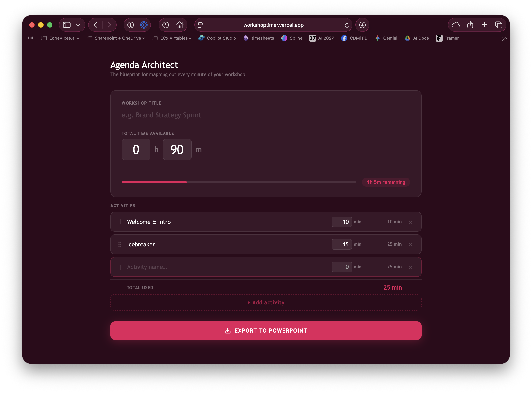The image size is (532, 393).
Task: Click the Welcome & intro activity name
Action: [149, 222]
